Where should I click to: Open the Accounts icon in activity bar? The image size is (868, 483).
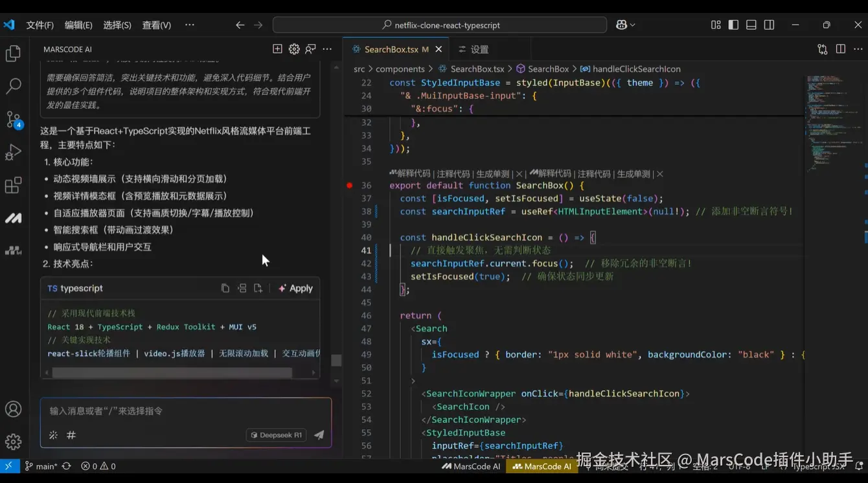tap(14, 409)
